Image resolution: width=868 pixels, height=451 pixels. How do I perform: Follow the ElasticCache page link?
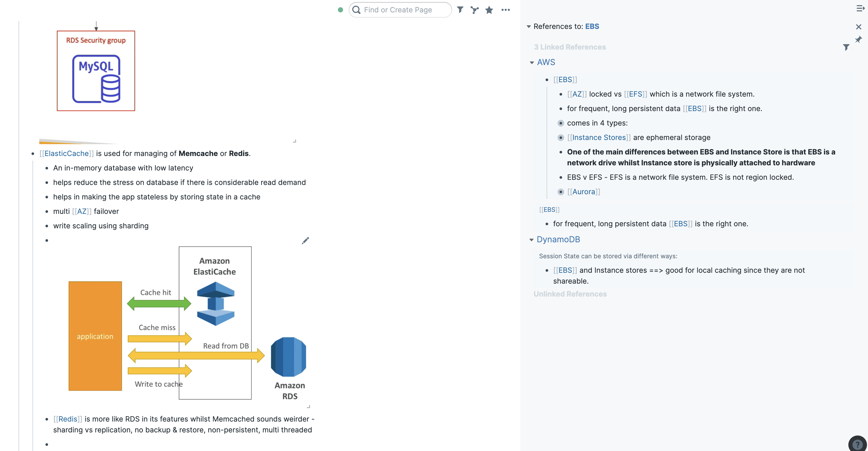pos(67,154)
